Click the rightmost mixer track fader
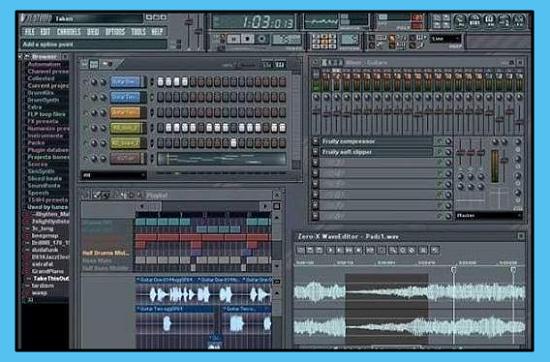550x362 pixels. (519, 121)
